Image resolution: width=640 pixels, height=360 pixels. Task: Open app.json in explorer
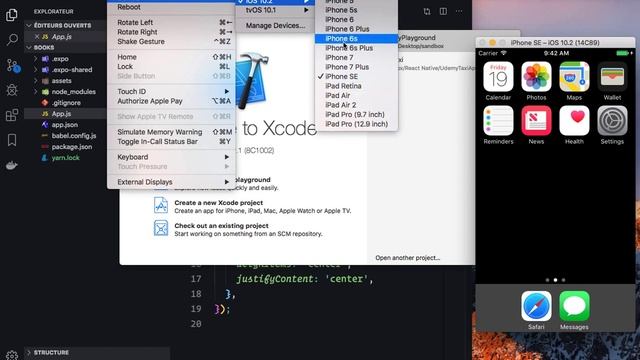(x=65, y=125)
